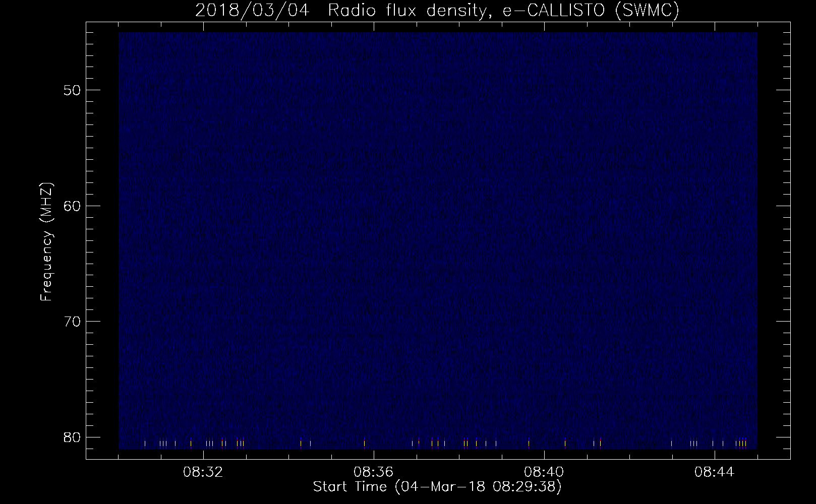Click the plot title '2018/03/04 Radio flux density, e-CALLISTO (SWMC)'

coord(437,10)
